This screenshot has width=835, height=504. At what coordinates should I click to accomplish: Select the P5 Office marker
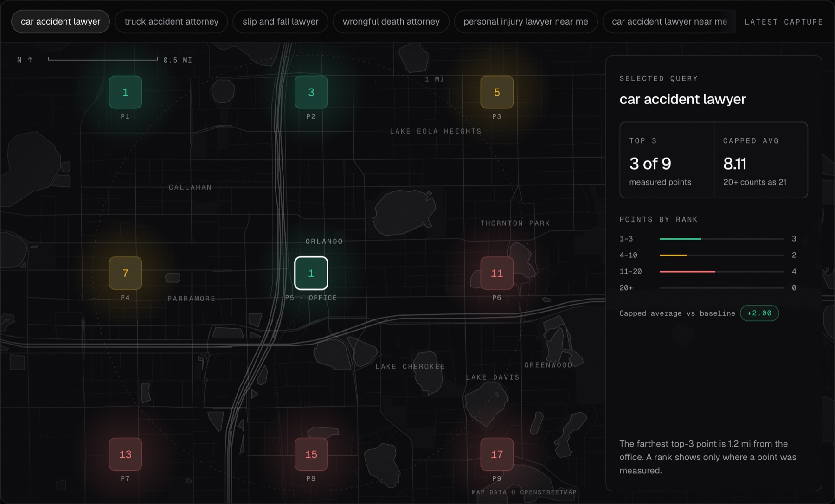(311, 273)
